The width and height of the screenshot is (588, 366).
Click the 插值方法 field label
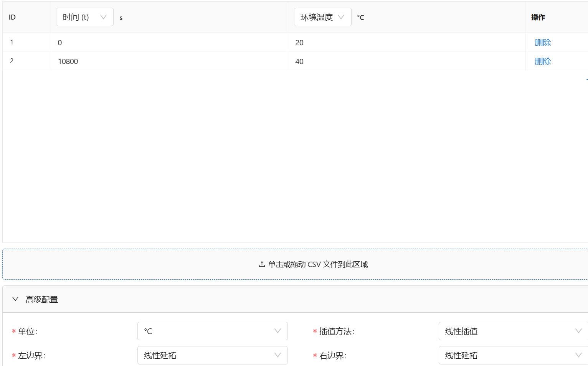coord(337,331)
